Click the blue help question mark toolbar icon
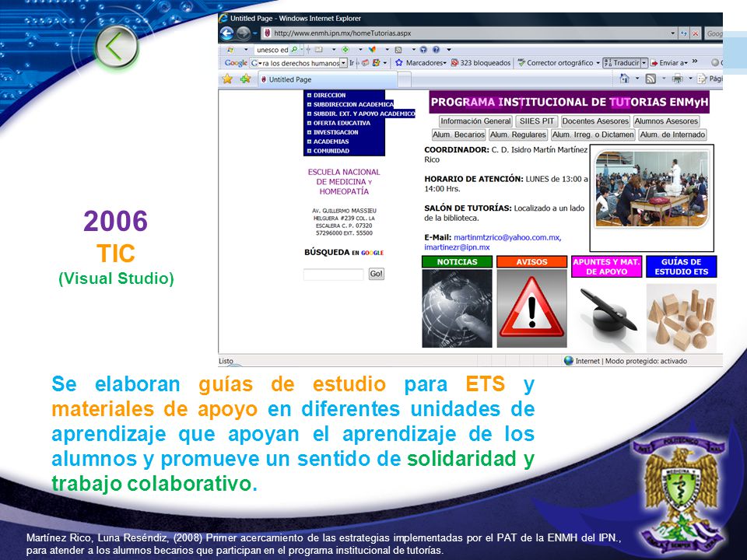Image resolution: width=747 pixels, height=560 pixels. click(x=436, y=50)
